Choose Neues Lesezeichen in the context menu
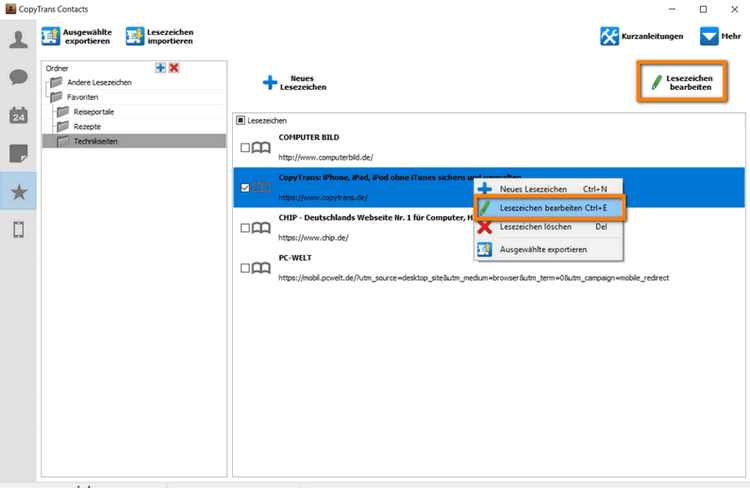The height and width of the screenshot is (488, 750). [x=548, y=189]
